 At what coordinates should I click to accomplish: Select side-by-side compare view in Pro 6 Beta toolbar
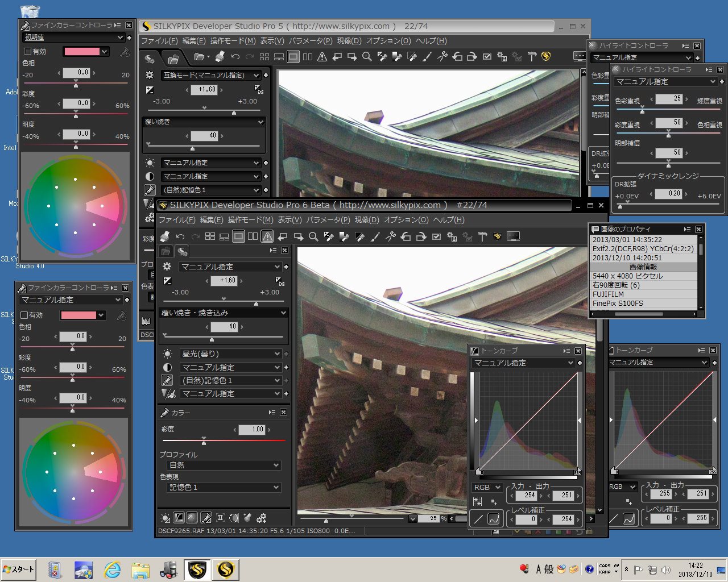coord(253,236)
